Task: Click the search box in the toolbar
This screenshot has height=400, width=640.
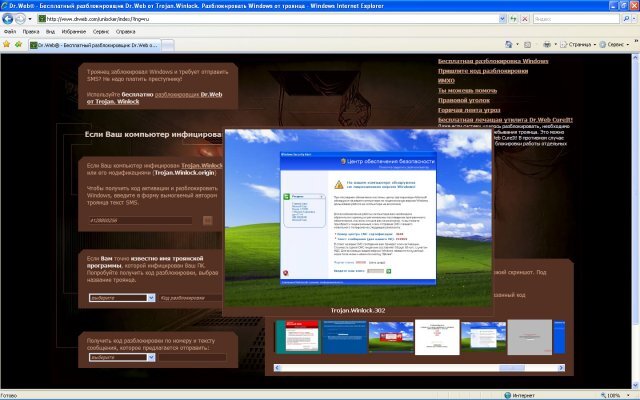Action: pyautogui.click(x=576, y=19)
